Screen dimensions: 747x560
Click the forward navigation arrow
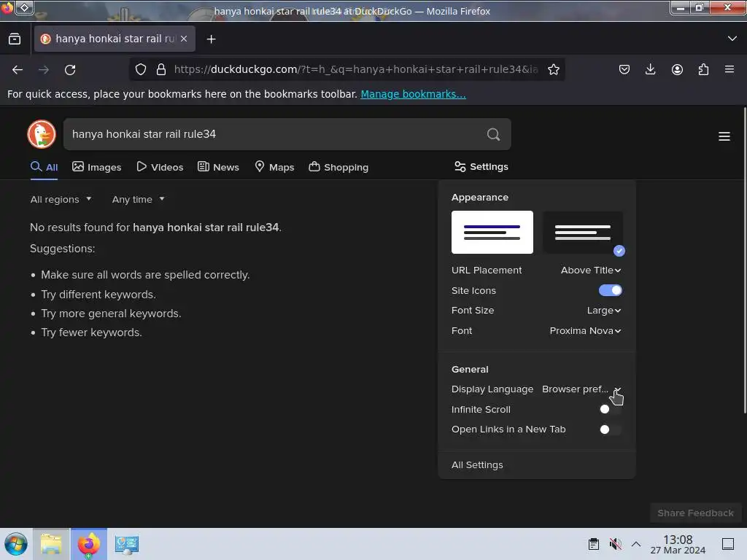coord(44,70)
